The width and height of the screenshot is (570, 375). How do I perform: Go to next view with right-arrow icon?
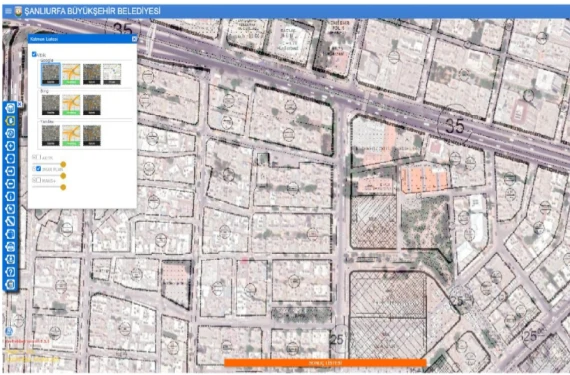tap(10, 171)
